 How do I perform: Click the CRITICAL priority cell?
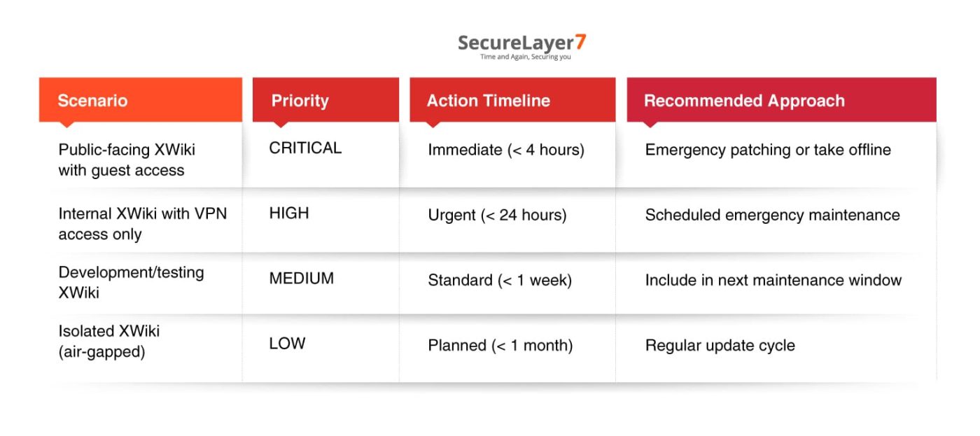(x=305, y=148)
